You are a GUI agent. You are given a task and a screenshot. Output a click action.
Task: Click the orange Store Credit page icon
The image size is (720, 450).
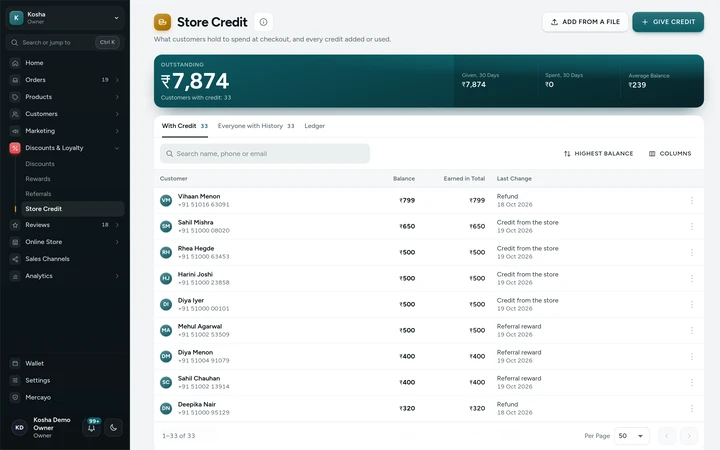[x=163, y=22]
